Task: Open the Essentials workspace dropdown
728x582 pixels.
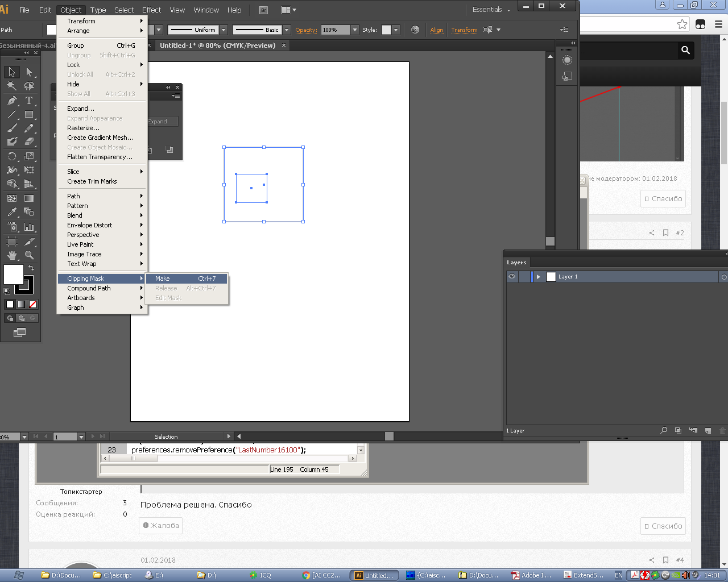Action: click(x=491, y=10)
